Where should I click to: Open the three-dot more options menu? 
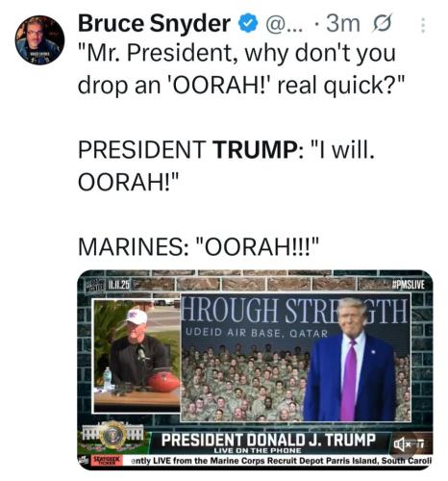pos(423,25)
